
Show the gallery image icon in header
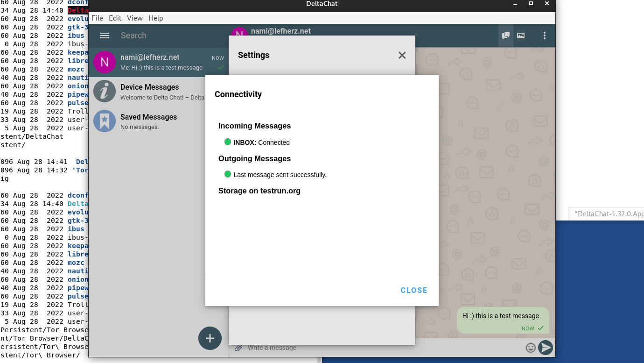click(521, 36)
